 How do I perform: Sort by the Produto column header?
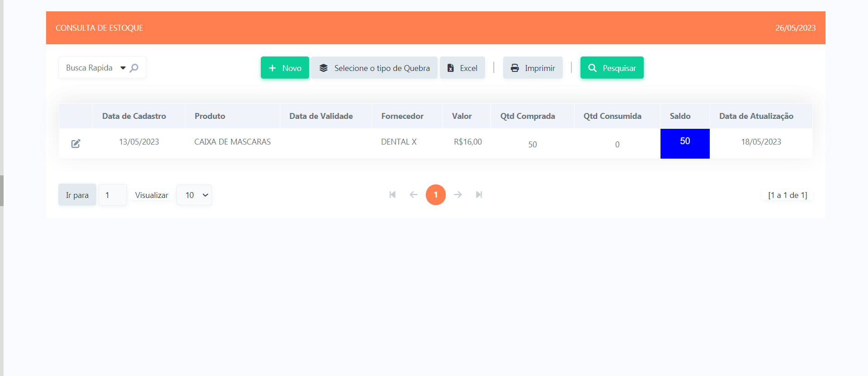(x=210, y=116)
